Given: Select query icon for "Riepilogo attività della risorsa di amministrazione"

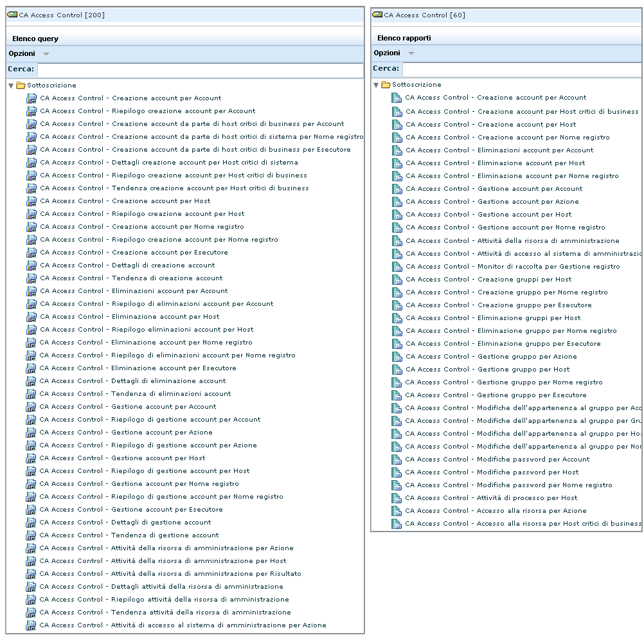Looking at the screenshot, I should coord(31,599).
